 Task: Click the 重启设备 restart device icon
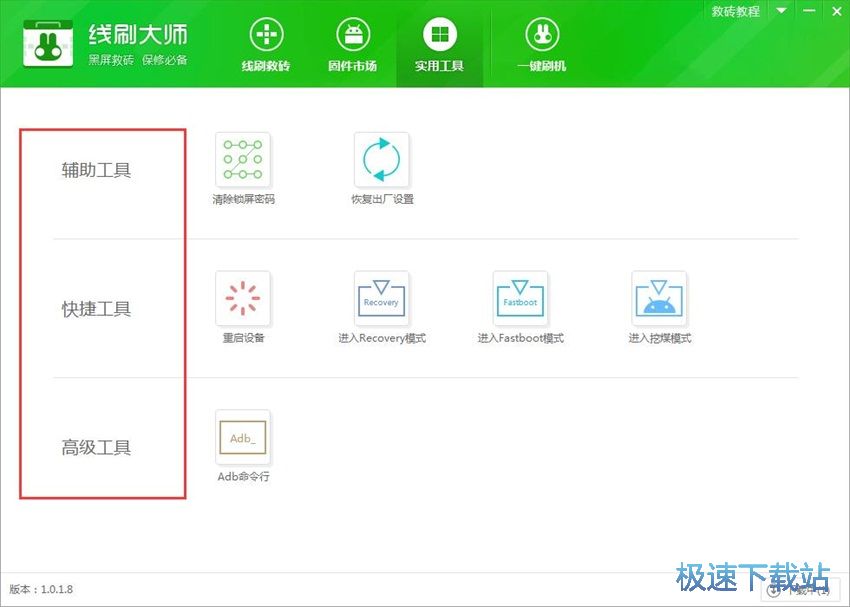(243, 299)
